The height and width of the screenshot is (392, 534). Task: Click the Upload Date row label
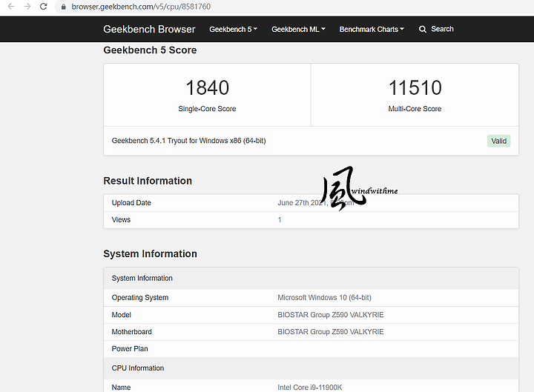pyautogui.click(x=131, y=203)
